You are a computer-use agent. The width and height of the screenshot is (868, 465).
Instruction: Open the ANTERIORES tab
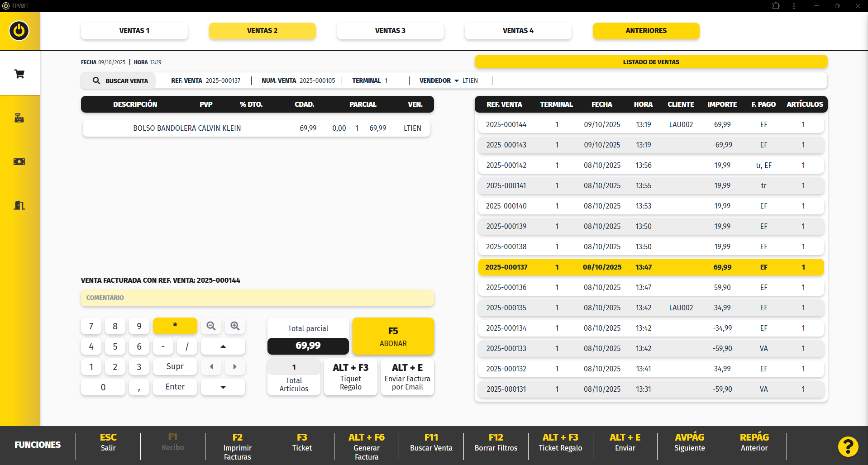tap(646, 31)
